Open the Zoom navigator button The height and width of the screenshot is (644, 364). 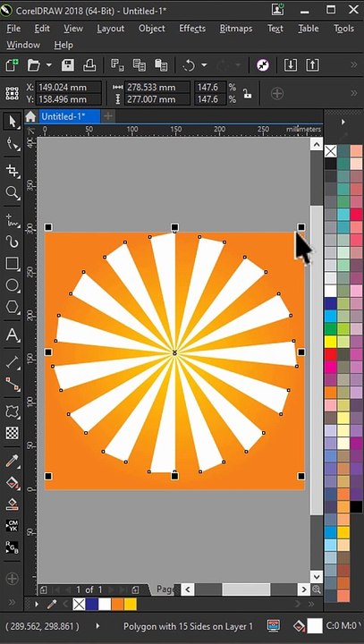click(x=317, y=589)
